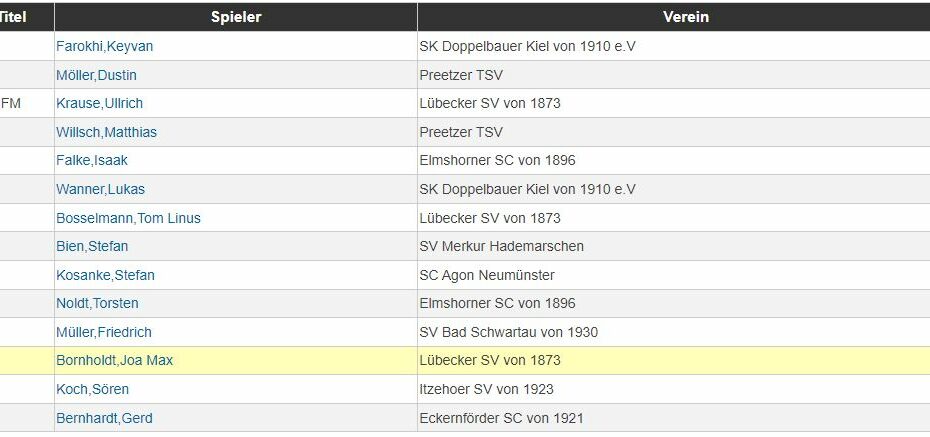This screenshot has width=930, height=437.
Task: Click the SV Merkur Hademarschen club cell
Action: 674,246
